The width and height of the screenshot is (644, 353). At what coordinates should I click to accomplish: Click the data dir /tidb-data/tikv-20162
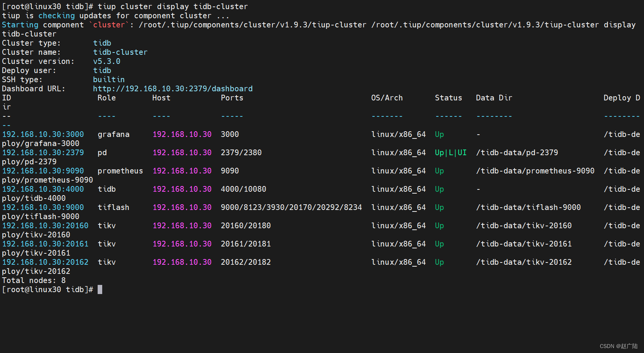(x=524, y=262)
